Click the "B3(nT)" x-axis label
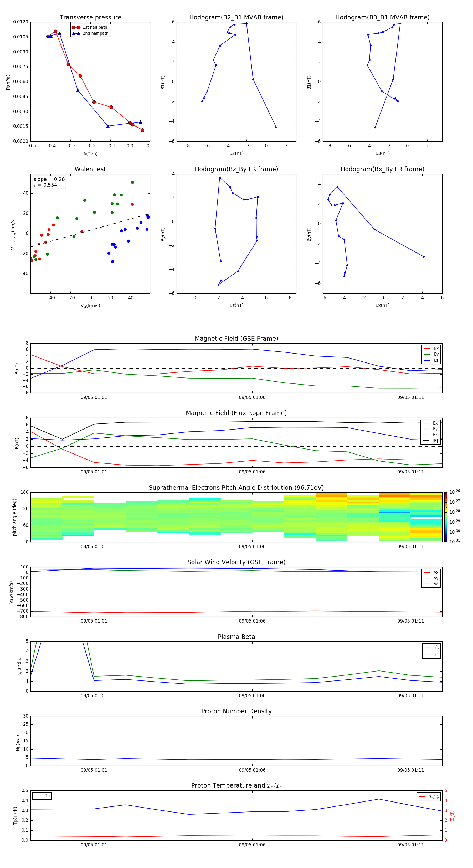Viewport: 473px width, 868px height. point(382,153)
